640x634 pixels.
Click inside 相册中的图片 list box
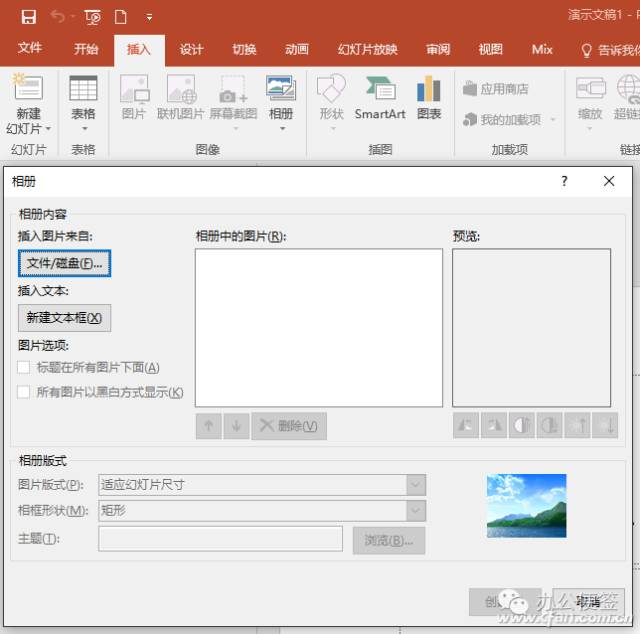319,328
